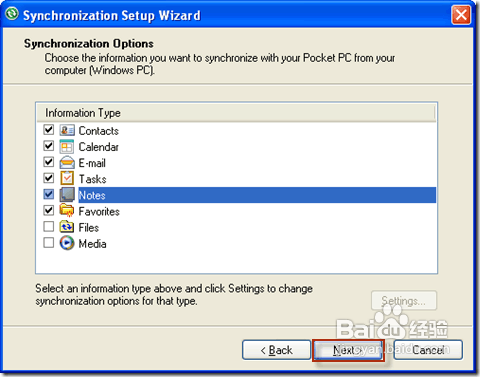Select the Tasks clipboard icon
Screen dimensions: 480x377
[67, 178]
